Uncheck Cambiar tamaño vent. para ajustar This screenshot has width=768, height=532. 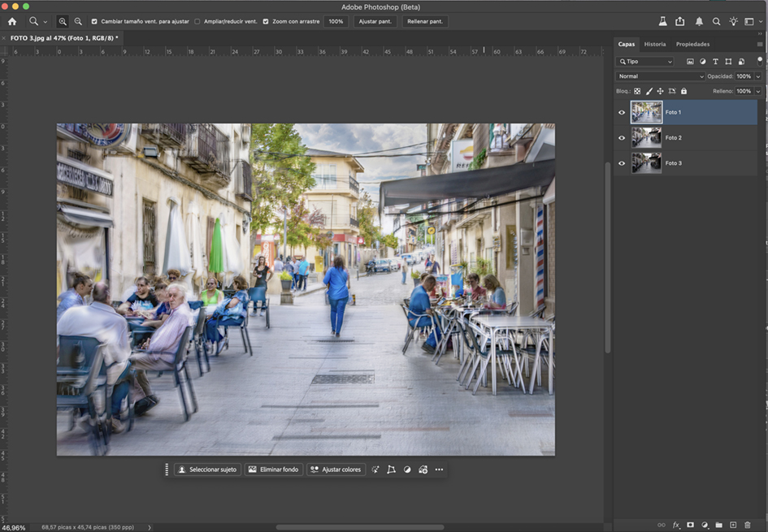[x=94, y=21]
